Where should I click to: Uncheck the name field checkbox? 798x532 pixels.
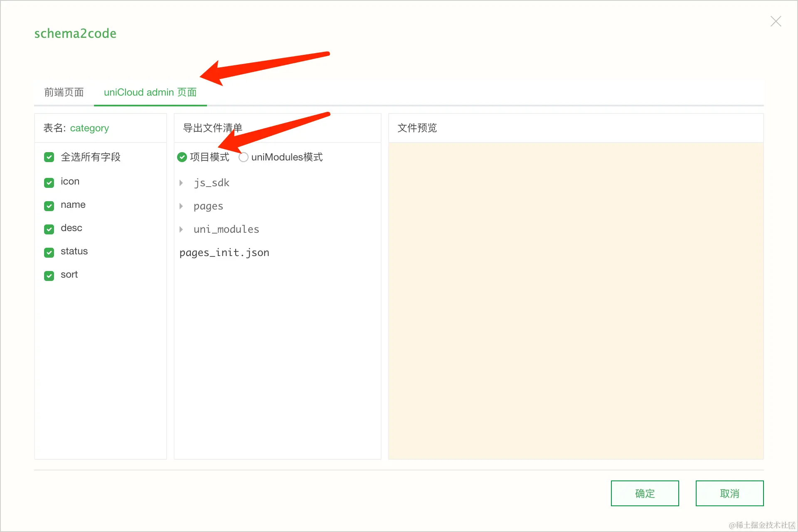point(49,205)
